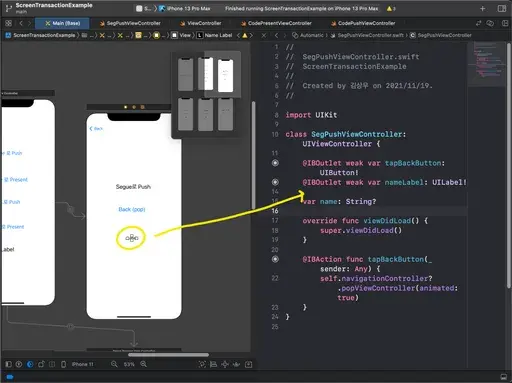Click the tapBackButton outlet connection circle

point(275,163)
